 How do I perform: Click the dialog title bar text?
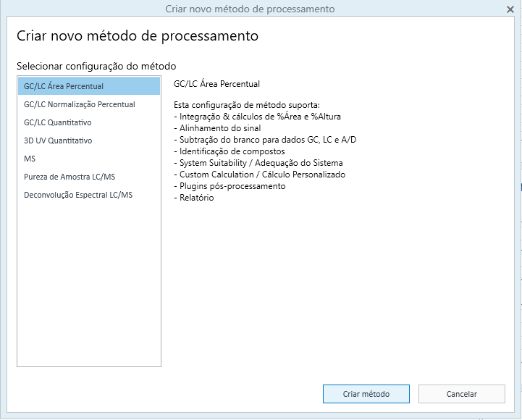tap(250, 9)
